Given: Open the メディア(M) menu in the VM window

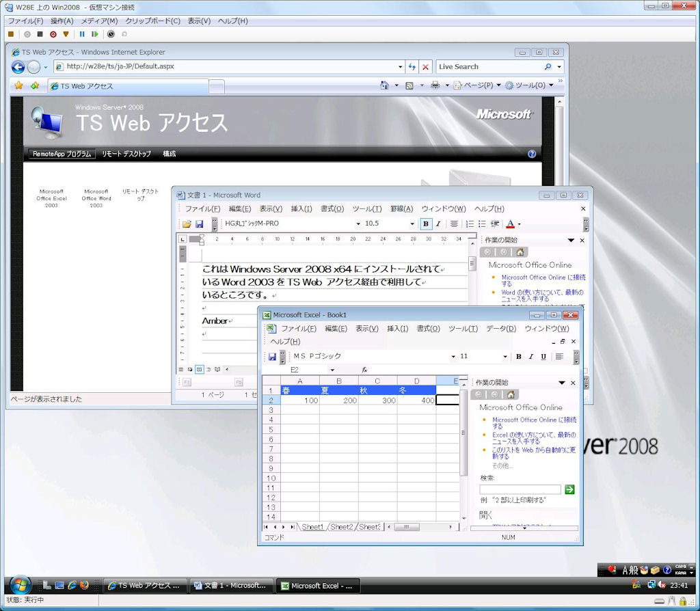Looking at the screenshot, I should click(x=99, y=21).
